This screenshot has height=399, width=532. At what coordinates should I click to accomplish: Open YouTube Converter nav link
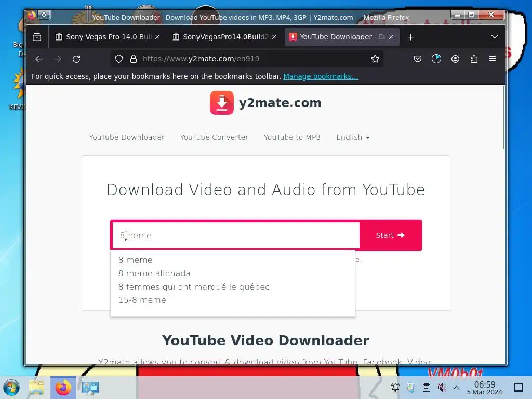pyautogui.click(x=214, y=137)
